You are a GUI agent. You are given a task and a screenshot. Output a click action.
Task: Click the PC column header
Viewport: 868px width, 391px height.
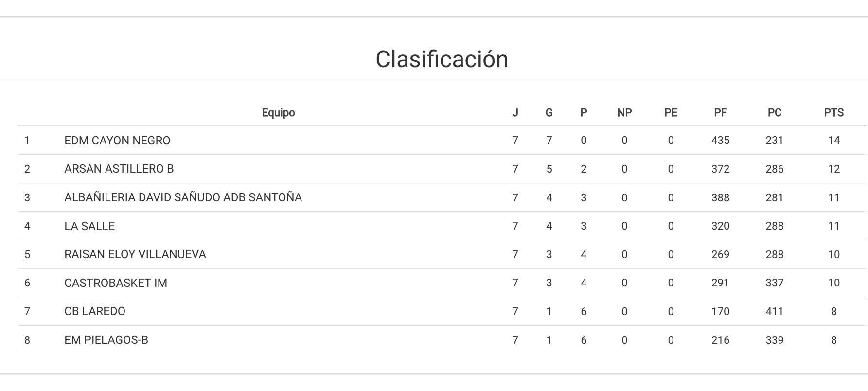coord(774,113)
